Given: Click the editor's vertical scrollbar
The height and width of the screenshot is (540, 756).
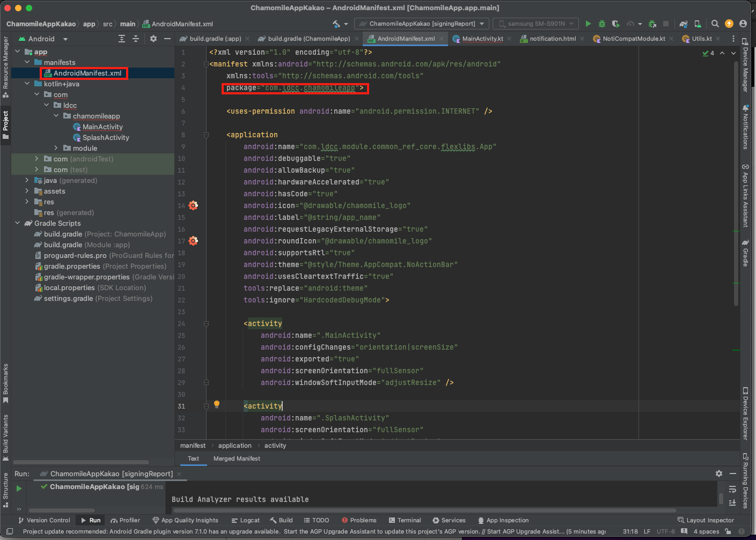Looking at the screenshot, I should 736,182.
